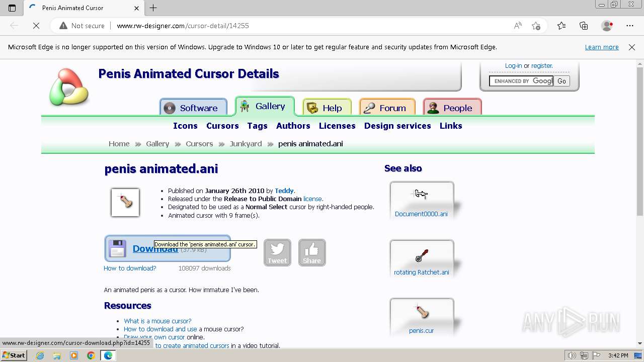The image size is (644, 362).
Task: Download the animated cursor file
Action: tap(168, 248)
